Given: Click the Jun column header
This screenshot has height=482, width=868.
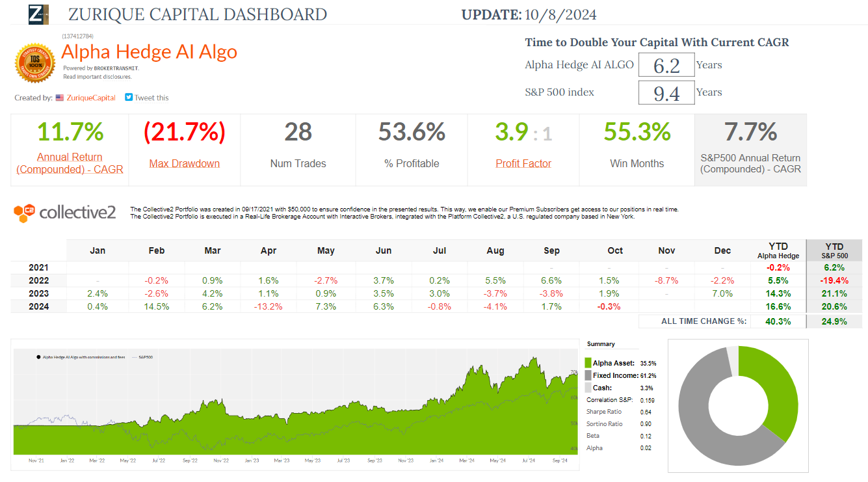Looking at the screenshot, I should (x=384, y=250).
